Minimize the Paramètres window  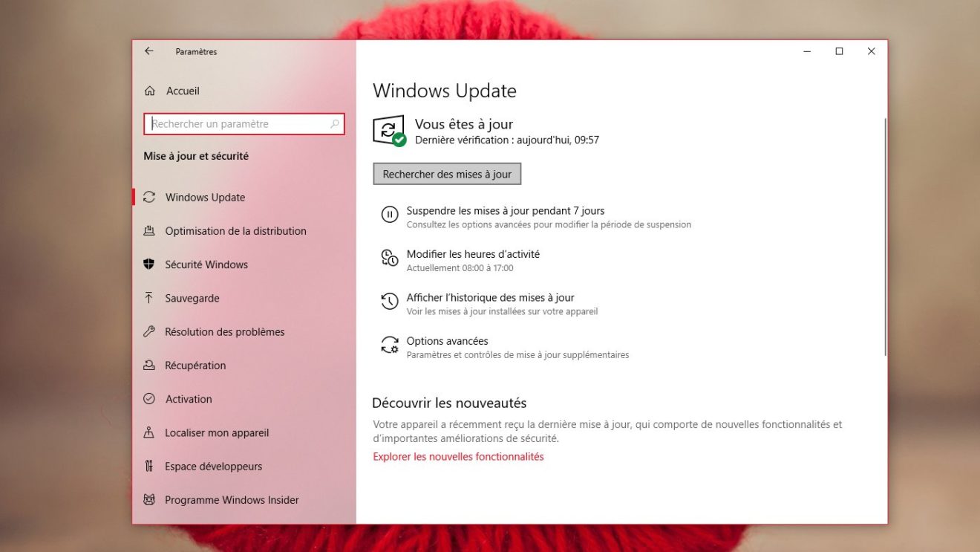(806, 51)
